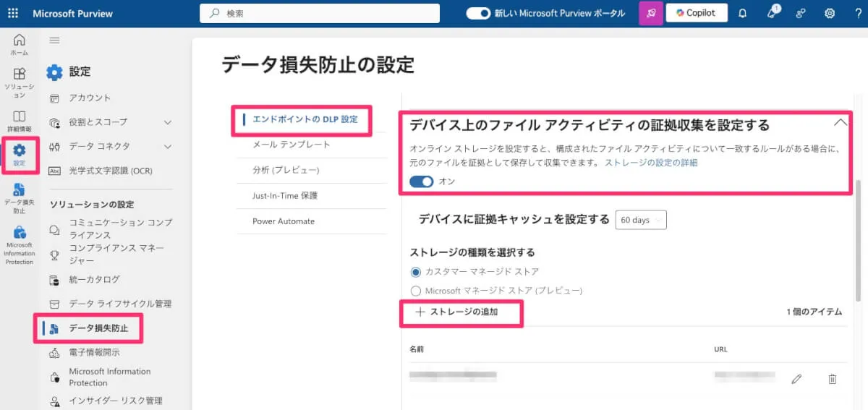The image size is (868, 410).
Task: Open データ損失防止 icon in left rail
Action: click(20, 189)
